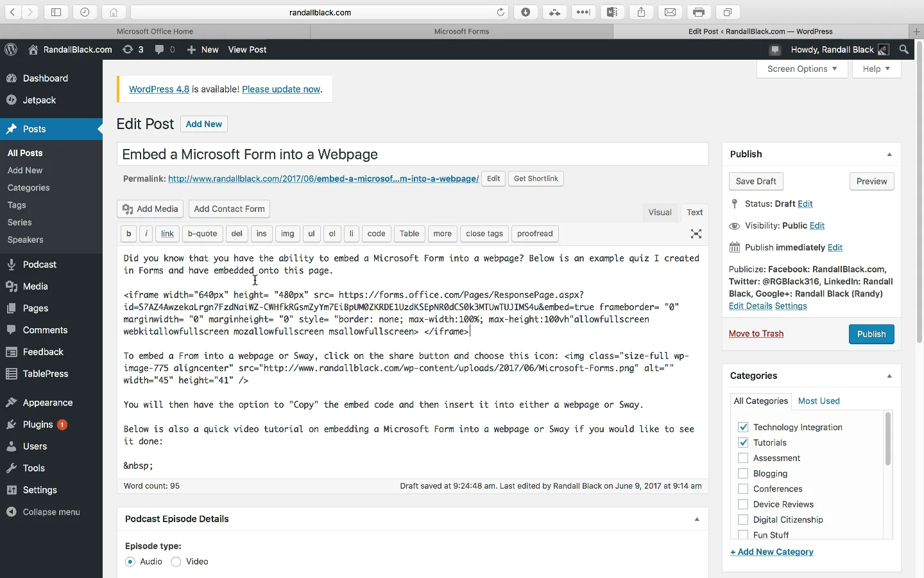Check the Assessment category
The height and width of the screenshot is (578, 924).
[x=743, y=458]
